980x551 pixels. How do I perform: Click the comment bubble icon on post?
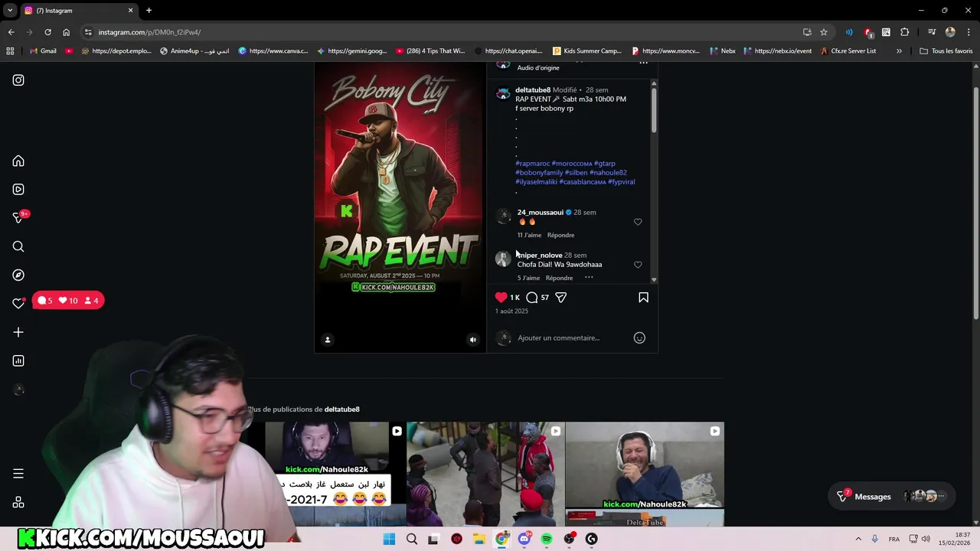tap(531, 297)
